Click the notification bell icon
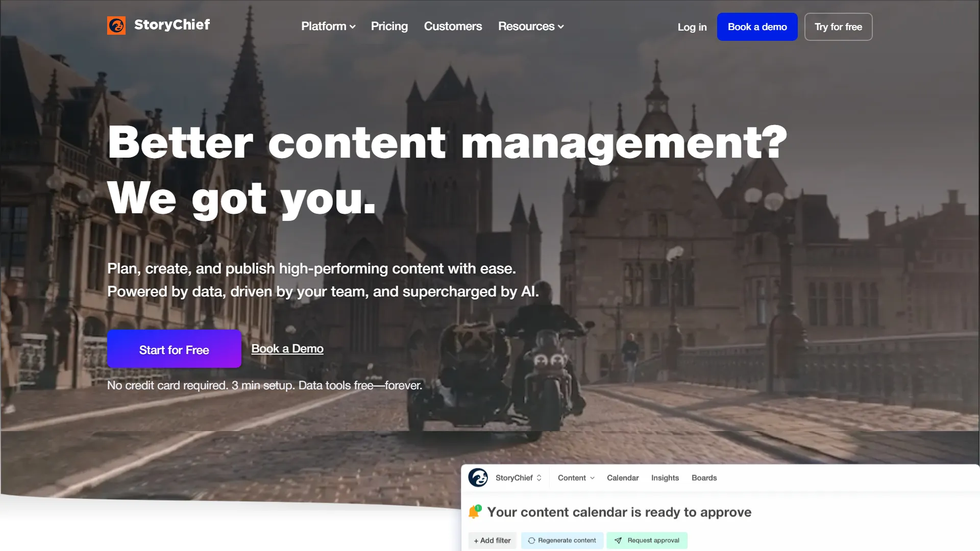The height and width of the screenshot is (551, 980). click(475, 512)
